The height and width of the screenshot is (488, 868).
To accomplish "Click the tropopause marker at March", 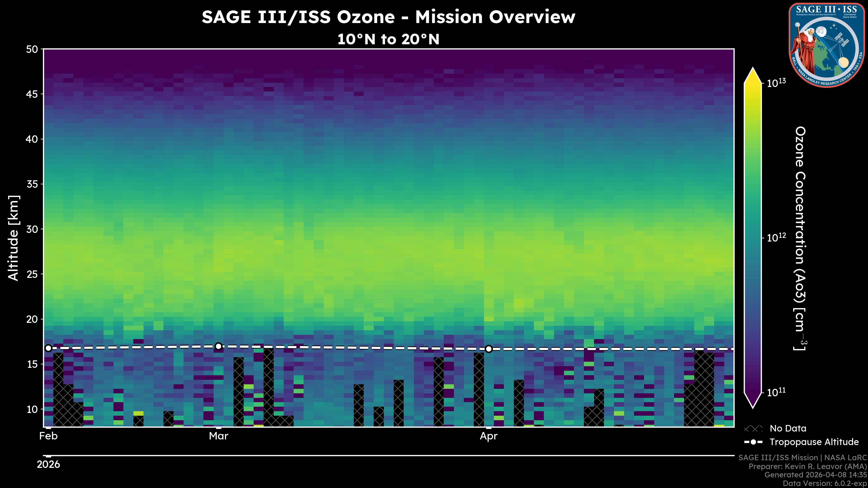I will click(x=218, y=346).
